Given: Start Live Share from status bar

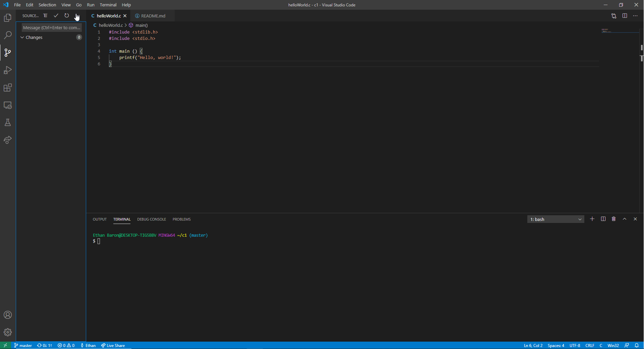Looking at the screenshot, I should tap(113, 345).
